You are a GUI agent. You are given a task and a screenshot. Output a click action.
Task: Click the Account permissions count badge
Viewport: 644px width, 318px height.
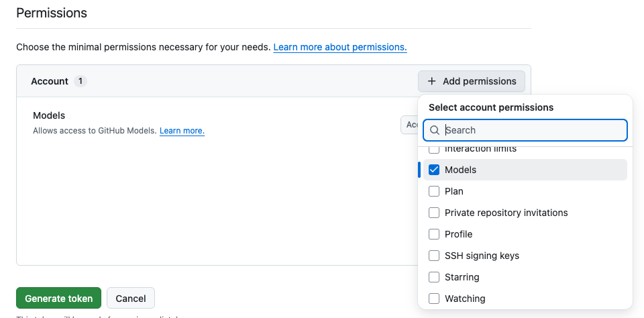point(80,81)
